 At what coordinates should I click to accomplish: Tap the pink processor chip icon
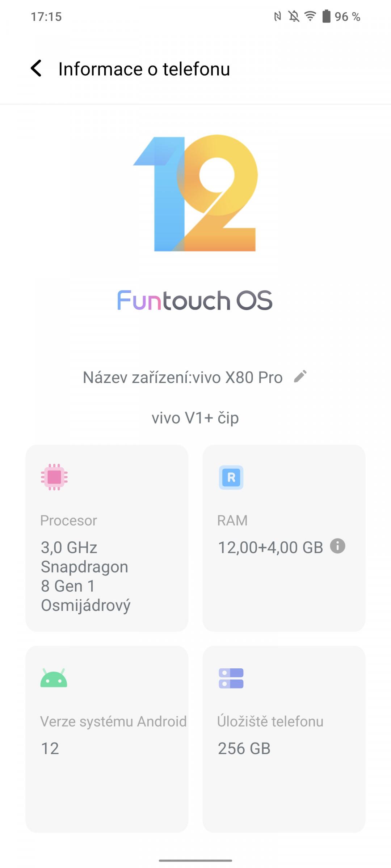point(54,477)
